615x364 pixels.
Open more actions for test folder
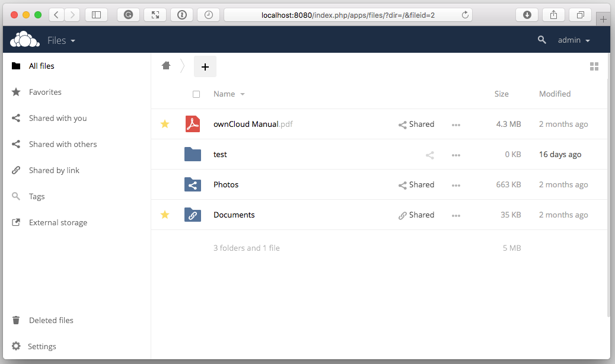455,155
